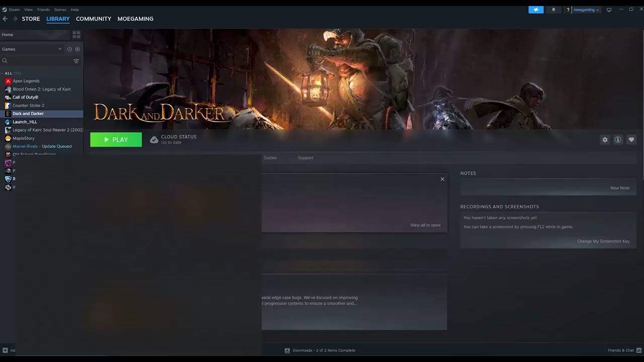The width and height of the screenshot is (644, 362).
Task: Open the Games menu
Action: (60, 10)
